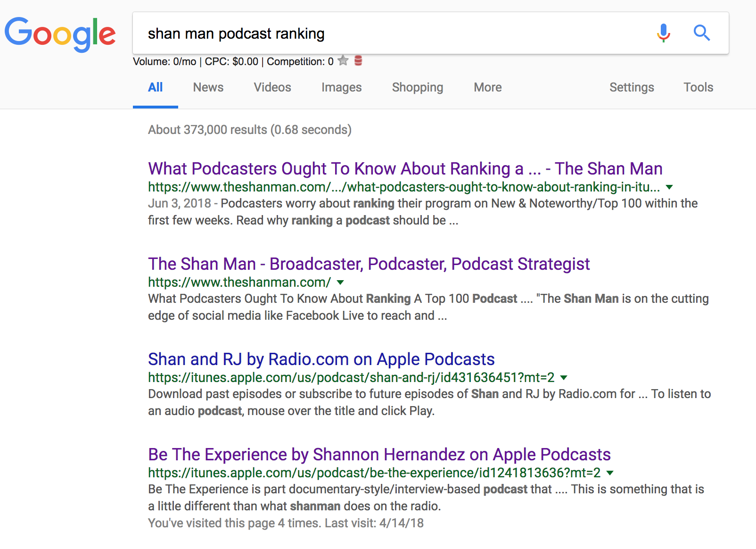
Task: Click the 'Volume: 0/mo' keyword stats text
Action: pos(164,61)
